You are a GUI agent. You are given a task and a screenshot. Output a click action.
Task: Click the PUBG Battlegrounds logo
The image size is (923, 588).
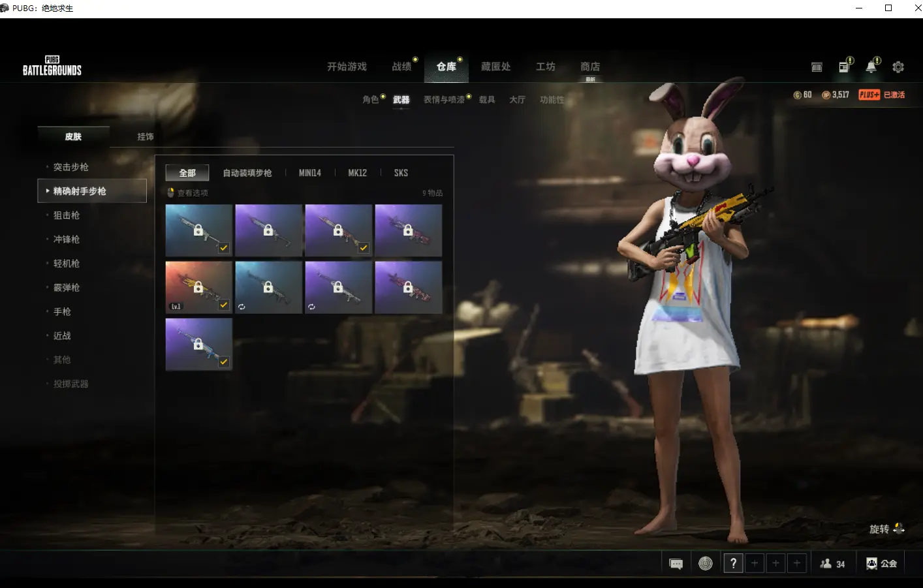click(x=52, y=66)
